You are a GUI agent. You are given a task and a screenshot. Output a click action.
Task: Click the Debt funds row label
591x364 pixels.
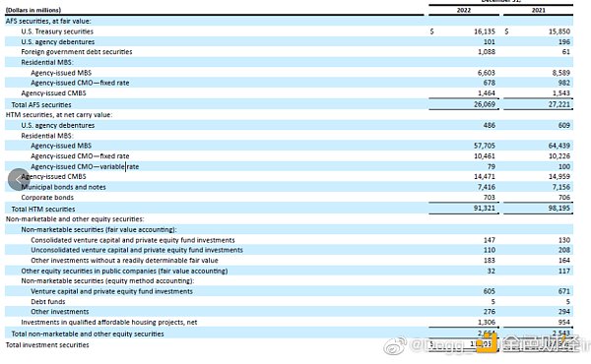pos(48,302)
